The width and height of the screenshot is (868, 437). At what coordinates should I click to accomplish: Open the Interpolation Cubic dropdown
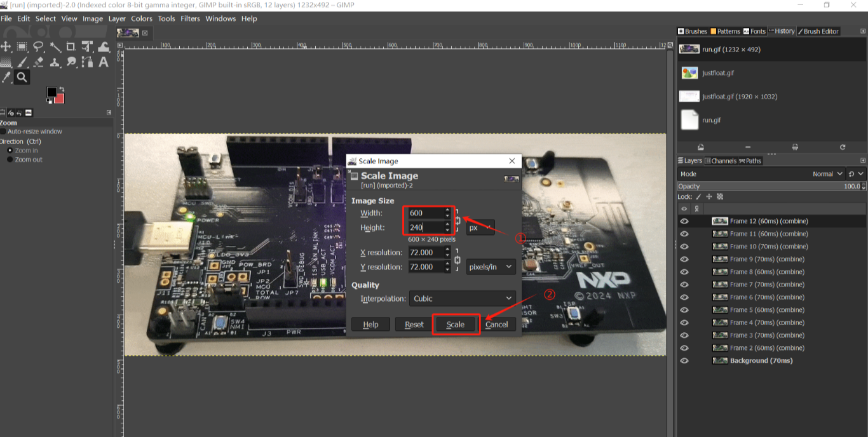pos(463,299)
